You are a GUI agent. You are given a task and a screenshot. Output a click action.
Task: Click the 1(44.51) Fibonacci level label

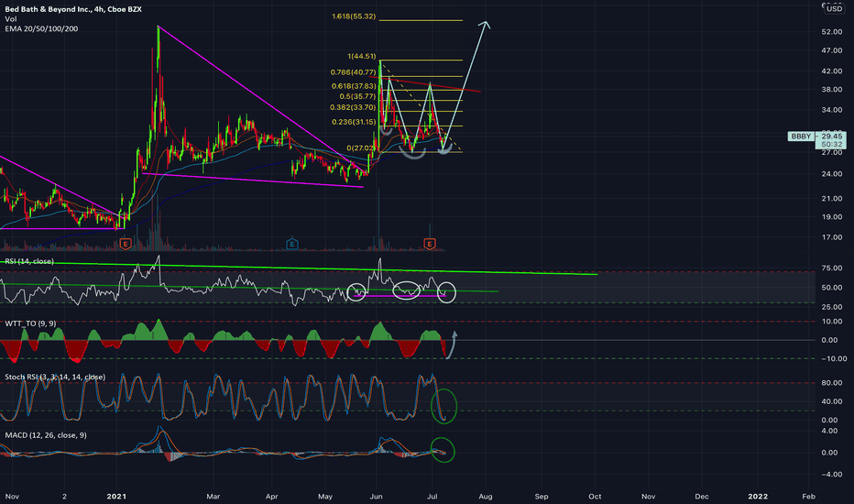click(x=362, y=56)
